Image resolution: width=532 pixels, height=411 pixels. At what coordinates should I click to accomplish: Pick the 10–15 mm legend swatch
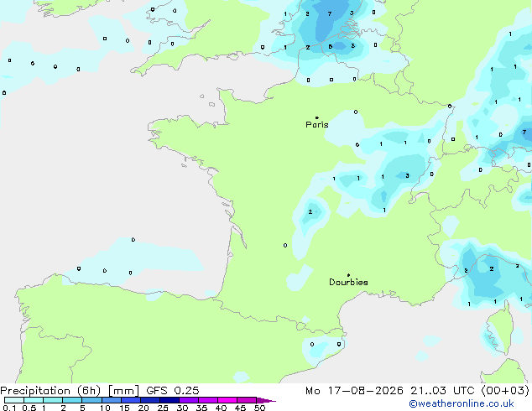tap(112, 400)
